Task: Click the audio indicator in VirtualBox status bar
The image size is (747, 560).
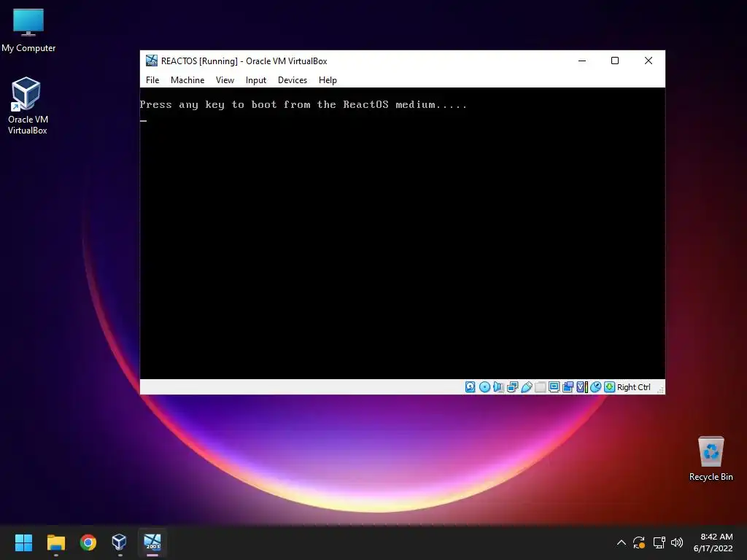Action: click(498, 387)
